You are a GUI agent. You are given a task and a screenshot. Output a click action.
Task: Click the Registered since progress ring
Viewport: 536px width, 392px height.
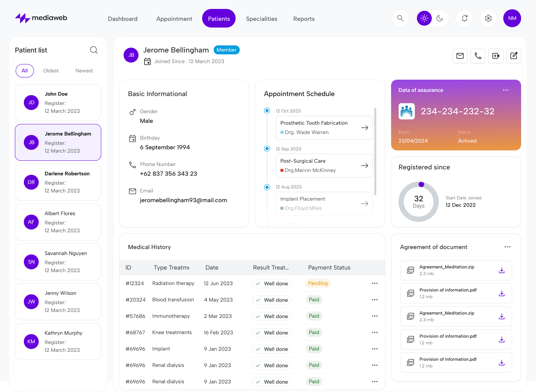[419, 202]
